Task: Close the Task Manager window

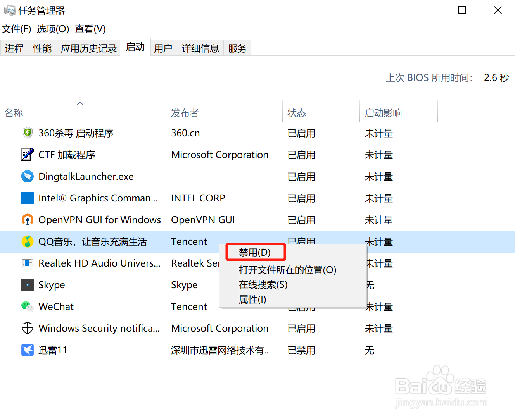Action: pyautogui.click(x=498, y=10)
